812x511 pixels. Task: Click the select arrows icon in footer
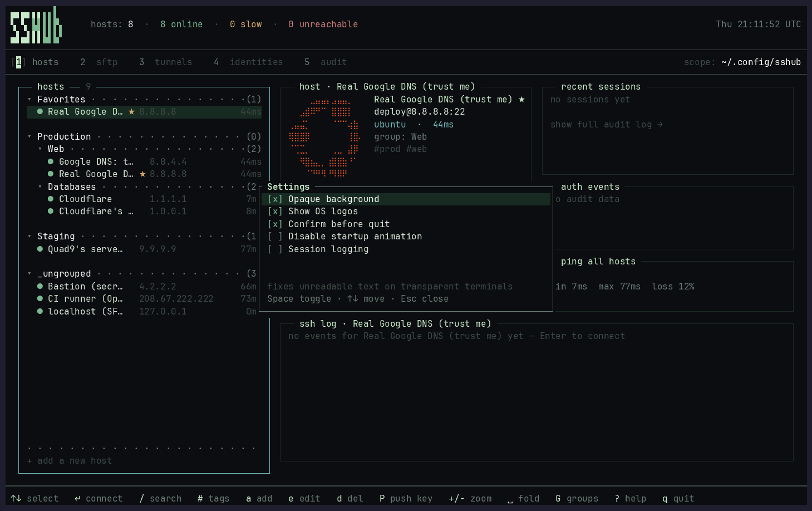click(16, 498)
